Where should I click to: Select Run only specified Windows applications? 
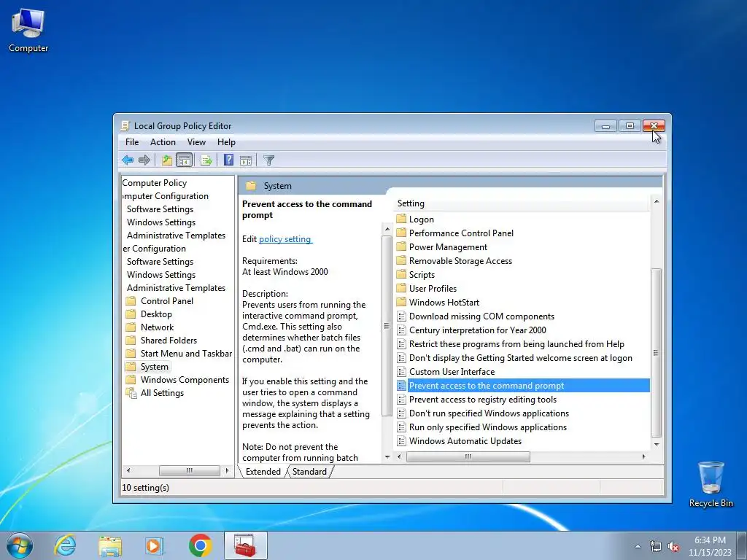tap(488, 427)
